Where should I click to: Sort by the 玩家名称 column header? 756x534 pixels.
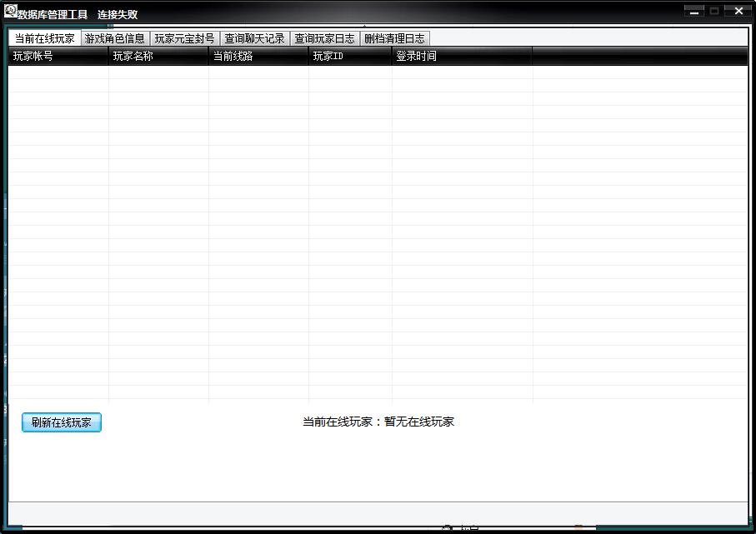pyautogui.click(x=158, y=56)
